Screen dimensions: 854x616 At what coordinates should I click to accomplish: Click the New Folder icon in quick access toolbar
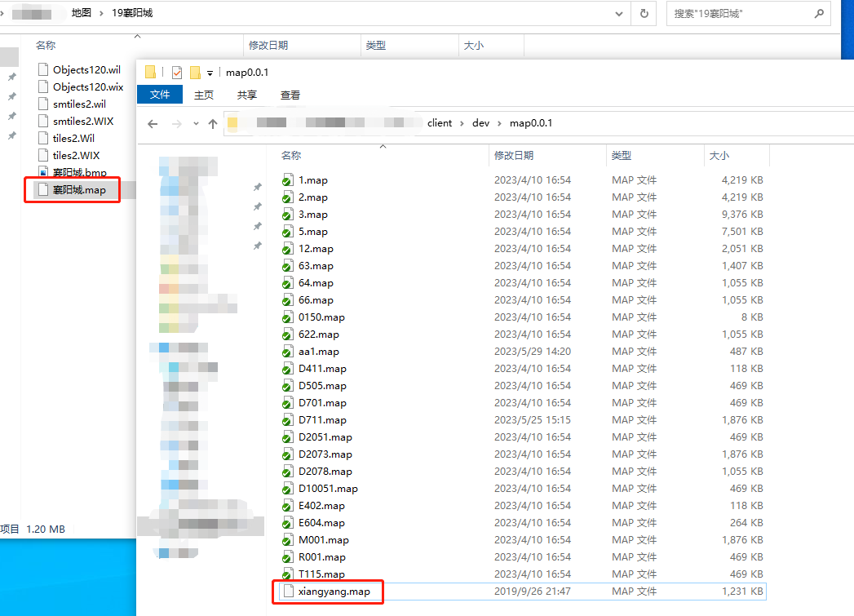pos(195,73)
